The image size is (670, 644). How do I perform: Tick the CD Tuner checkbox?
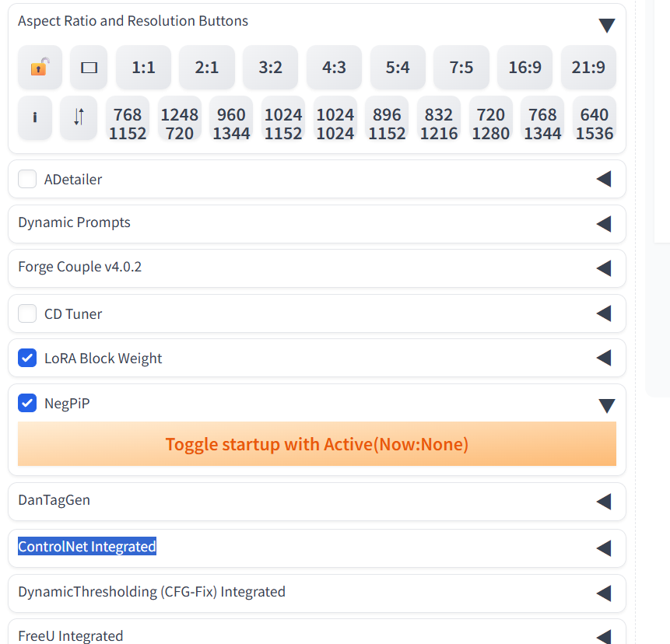click(x=27, y=314)
